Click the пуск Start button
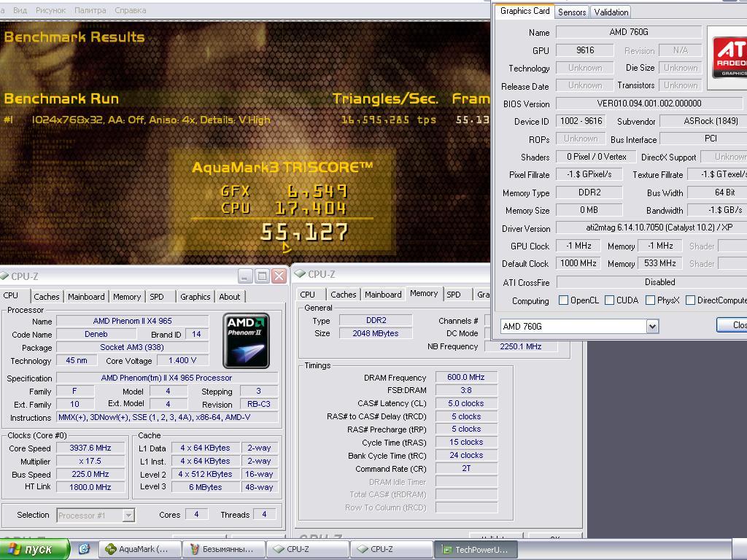747x560 pixels. coord(35,549)
